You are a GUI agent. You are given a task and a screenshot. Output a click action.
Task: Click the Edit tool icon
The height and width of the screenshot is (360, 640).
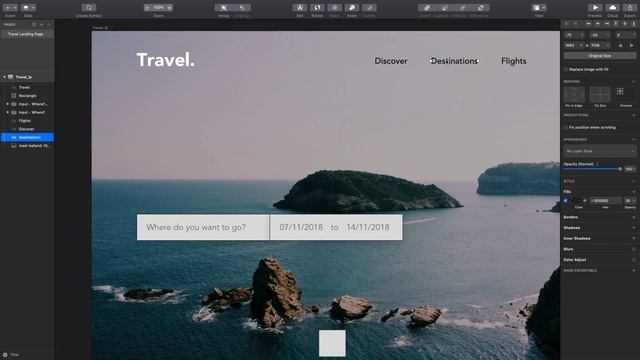click(x=300, y=8)
